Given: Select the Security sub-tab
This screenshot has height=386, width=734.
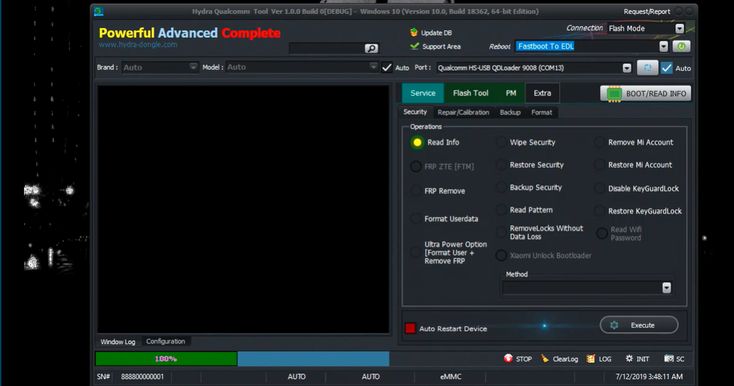Looking at the screenshot, I should click(x=415, y=112).
